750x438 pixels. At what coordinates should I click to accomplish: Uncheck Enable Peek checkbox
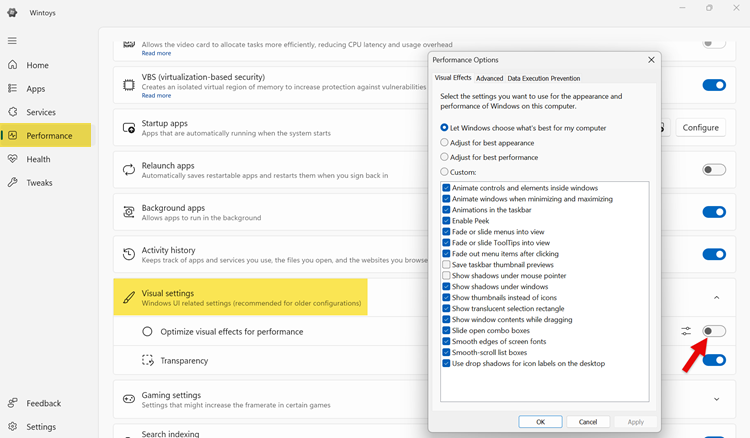pos(446,221)
